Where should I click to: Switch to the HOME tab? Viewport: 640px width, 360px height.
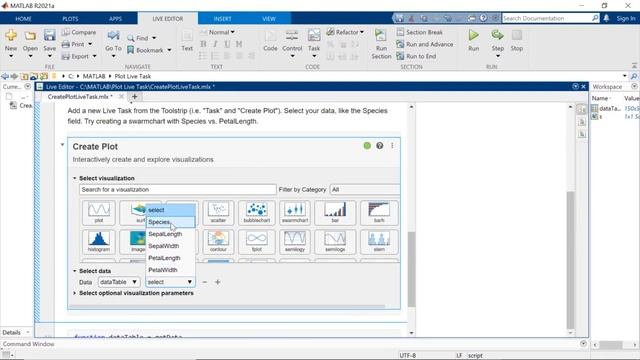(x=23, y=18)
